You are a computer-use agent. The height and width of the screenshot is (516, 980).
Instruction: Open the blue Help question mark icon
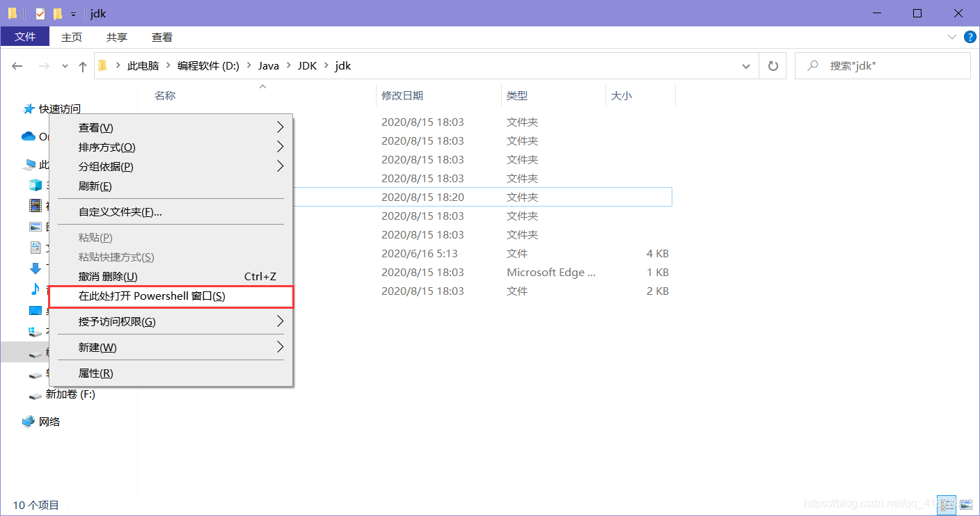point(970,37)
